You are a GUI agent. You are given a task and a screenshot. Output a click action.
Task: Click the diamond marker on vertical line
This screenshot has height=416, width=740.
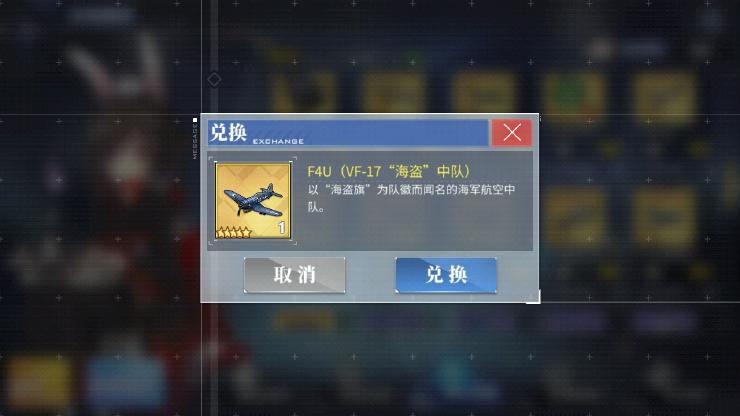214,80
